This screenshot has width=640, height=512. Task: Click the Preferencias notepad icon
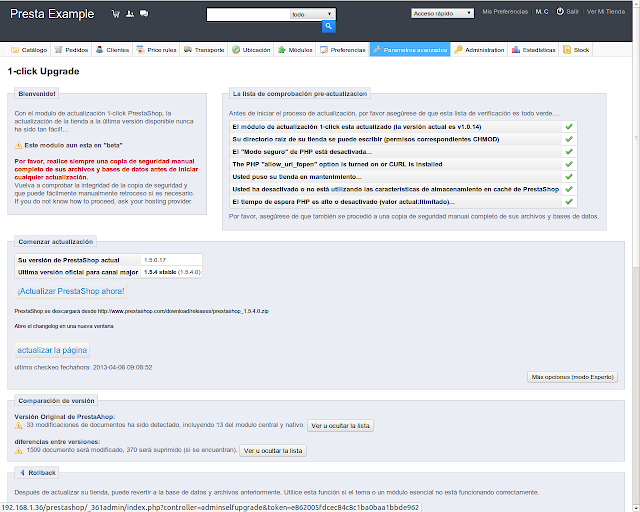point(324,50)
